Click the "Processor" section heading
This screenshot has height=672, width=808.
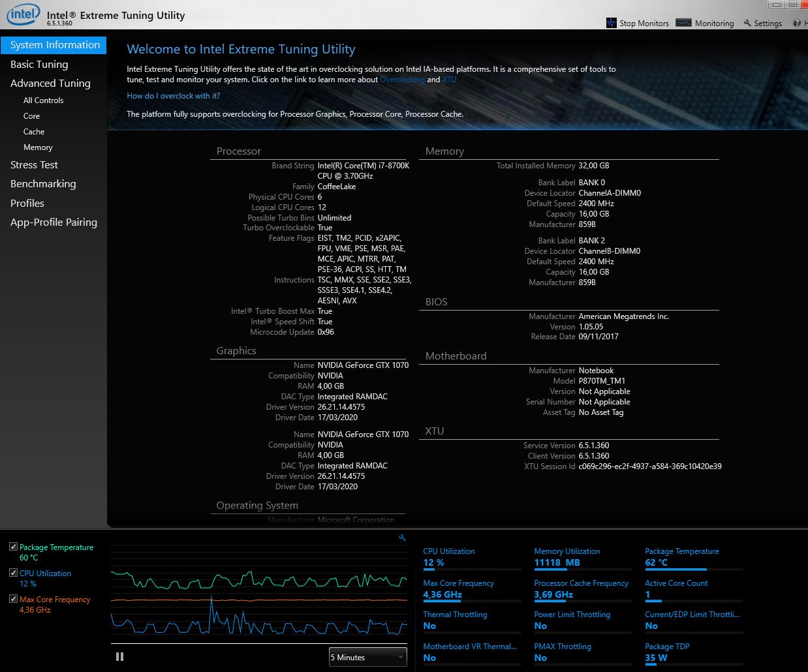coord(239,151)
